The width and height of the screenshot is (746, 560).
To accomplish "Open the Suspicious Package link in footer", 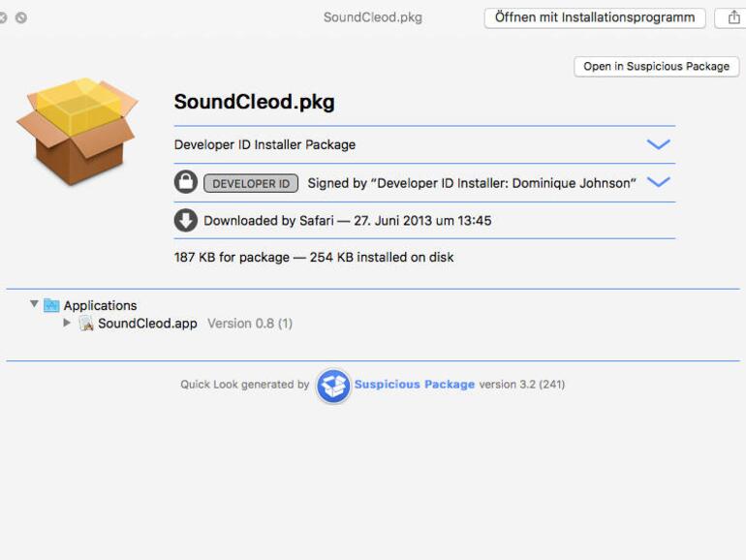I will pyautogui.click(x=414, y=385).
